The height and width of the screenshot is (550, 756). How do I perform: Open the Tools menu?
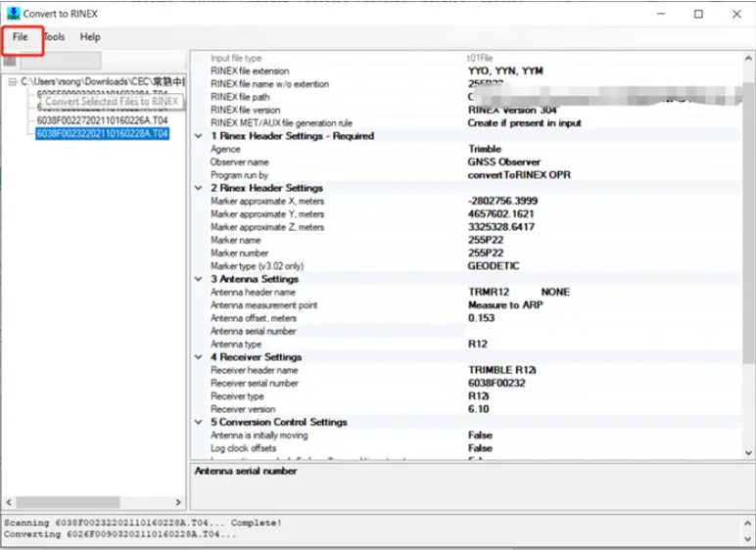54,37
